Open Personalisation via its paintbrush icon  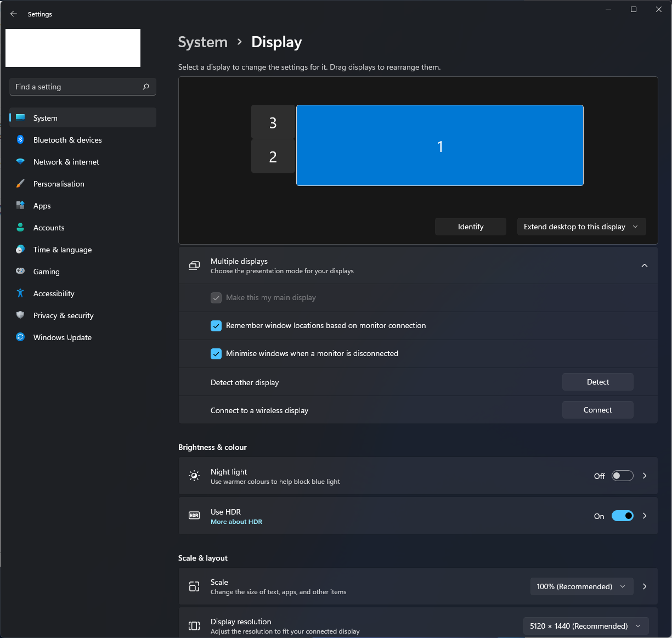(20, 184)
